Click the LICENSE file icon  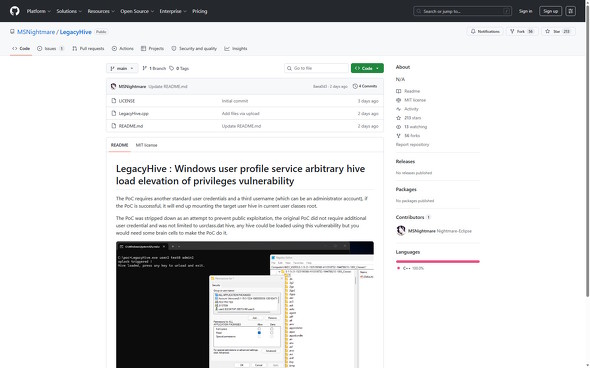(x=114, y=101)
